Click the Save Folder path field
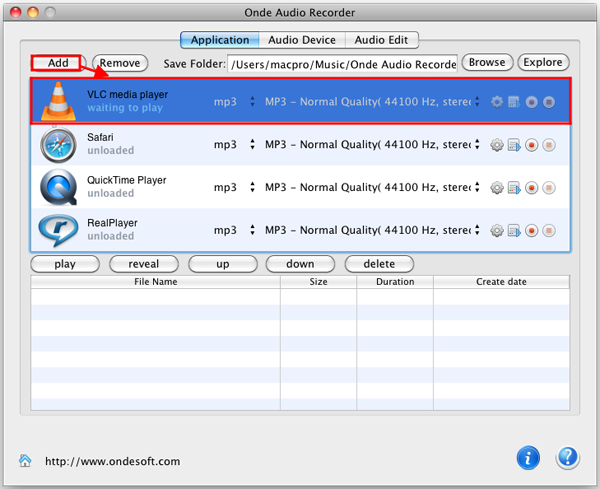 click(342, 64)
